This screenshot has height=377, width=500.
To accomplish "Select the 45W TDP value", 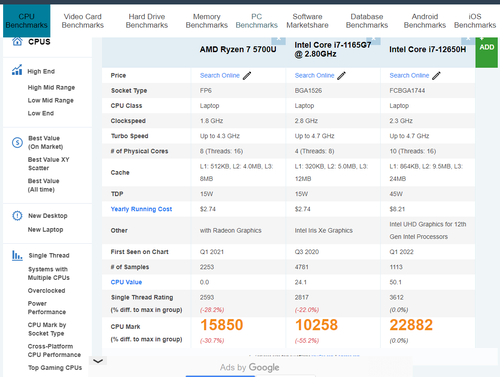I will pos(396,194).
